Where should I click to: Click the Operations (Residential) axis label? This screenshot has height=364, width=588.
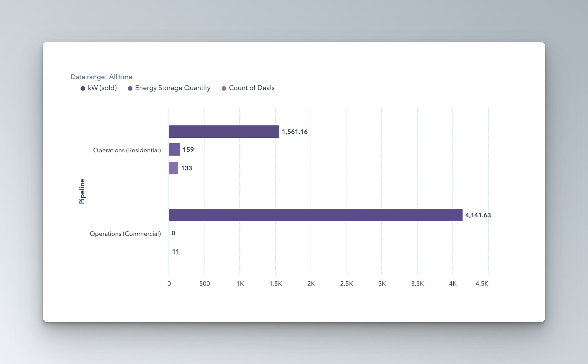127,150
